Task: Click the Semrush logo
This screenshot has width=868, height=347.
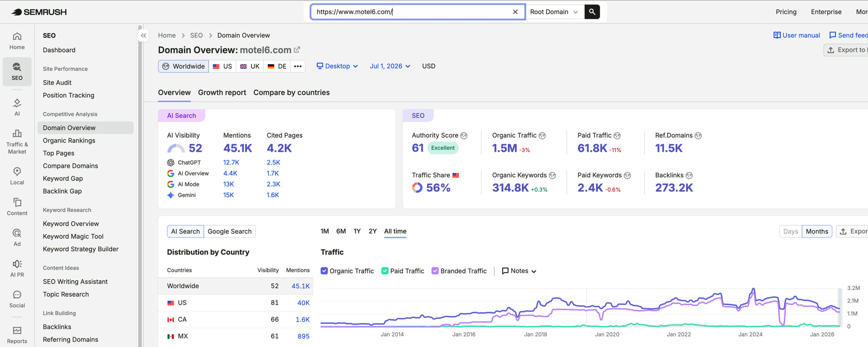Action: [39, 12]
